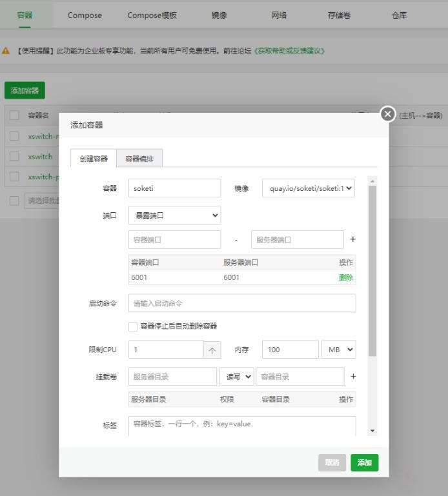
Task: Expand the 暴露端口 port type dropdown
Action: (x=174, y=215)
